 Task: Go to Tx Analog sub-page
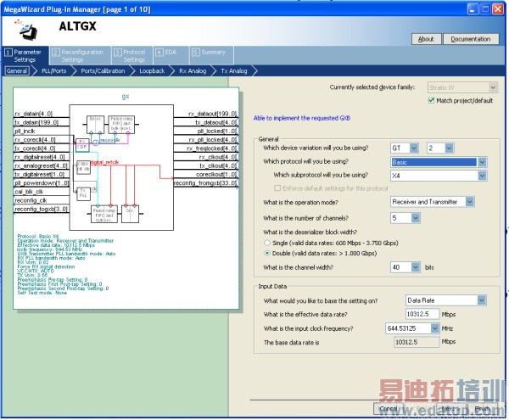234,71
